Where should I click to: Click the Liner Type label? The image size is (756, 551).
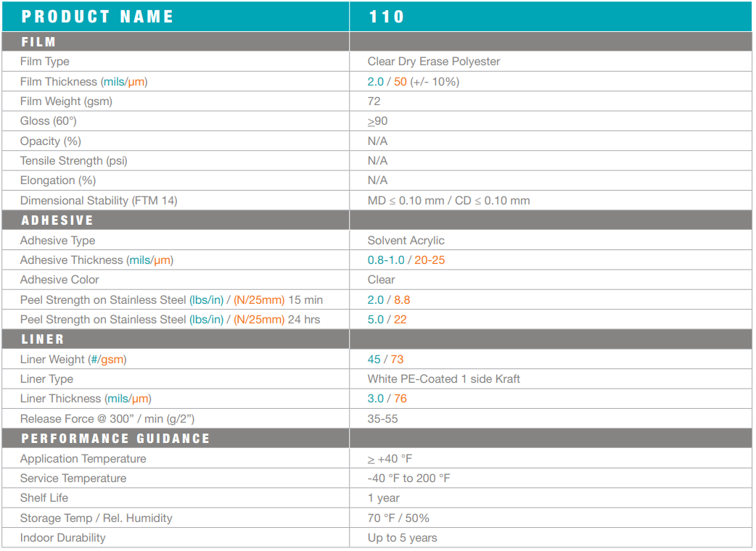46,379
